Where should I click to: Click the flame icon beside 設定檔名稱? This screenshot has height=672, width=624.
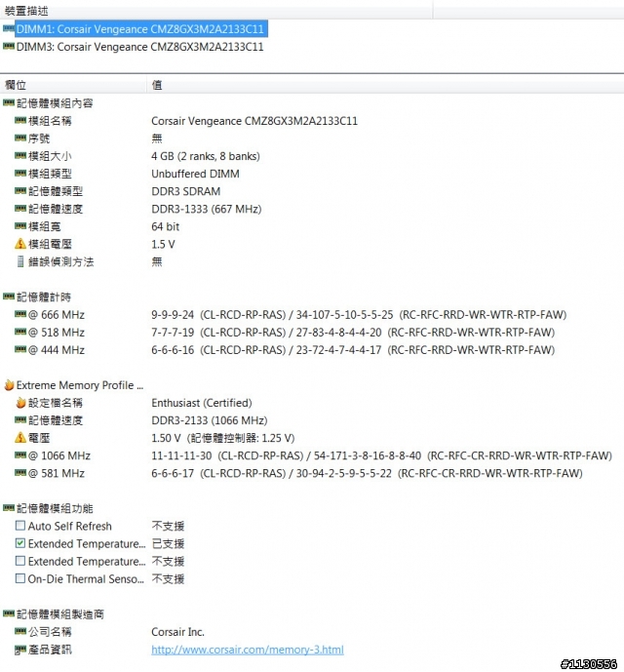coord(20,403)
